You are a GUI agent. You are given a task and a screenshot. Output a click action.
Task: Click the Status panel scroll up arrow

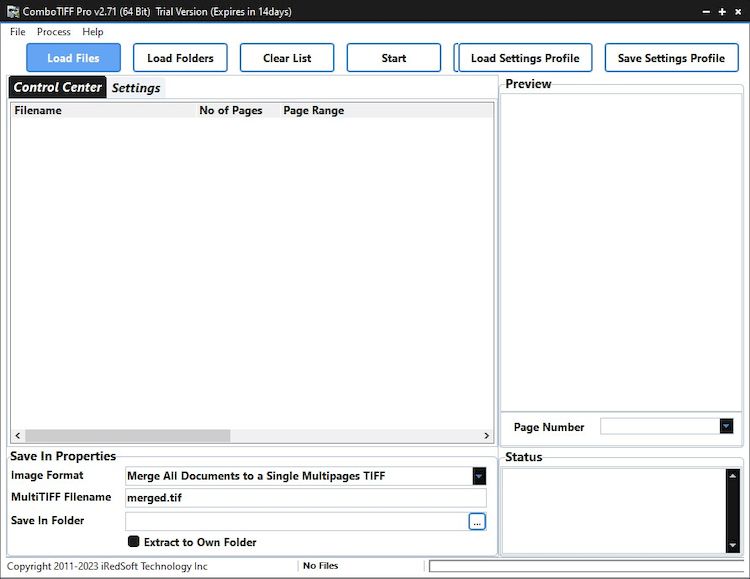(732, 476)
